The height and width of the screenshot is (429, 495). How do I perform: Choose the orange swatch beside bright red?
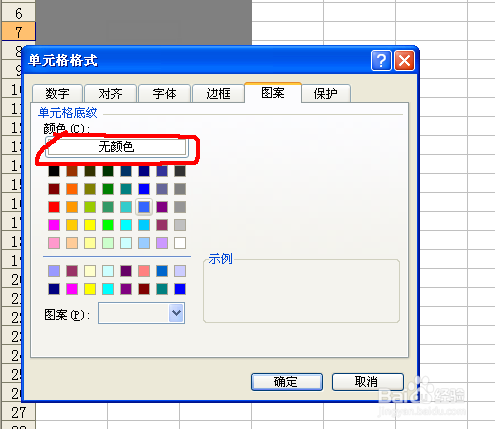[72, 207]
